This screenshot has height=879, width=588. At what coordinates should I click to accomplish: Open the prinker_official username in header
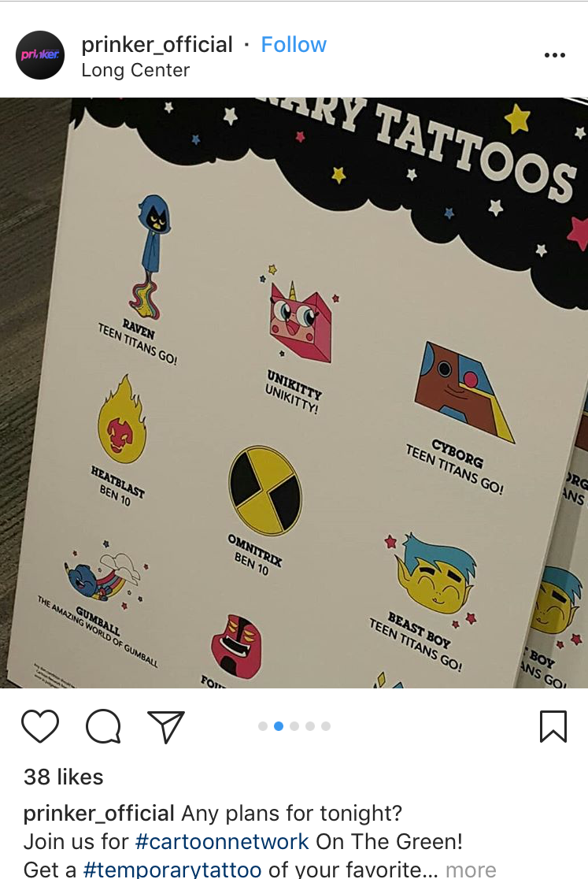pyautogui.click(x=157, y=44)
